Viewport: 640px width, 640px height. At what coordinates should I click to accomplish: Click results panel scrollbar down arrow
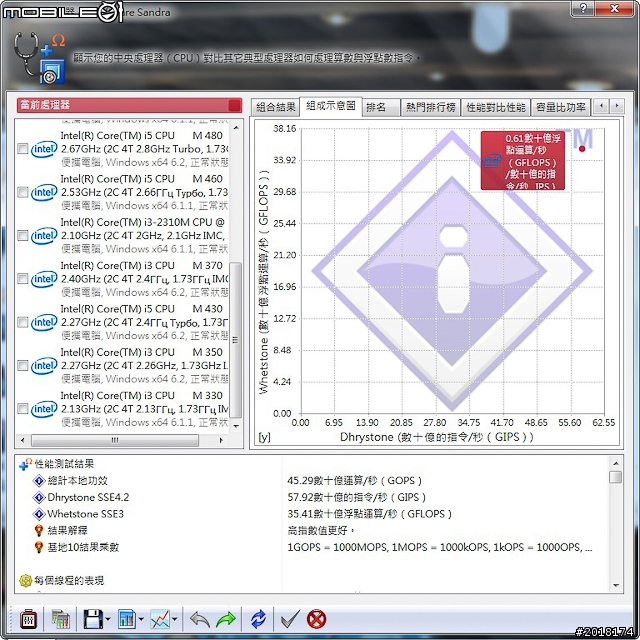(x=616, y=585)
